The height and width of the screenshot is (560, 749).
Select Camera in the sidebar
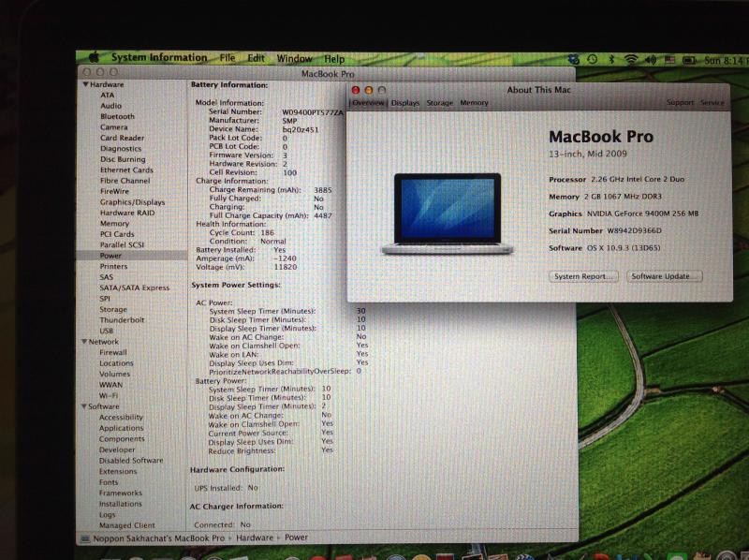pos(113,127)
